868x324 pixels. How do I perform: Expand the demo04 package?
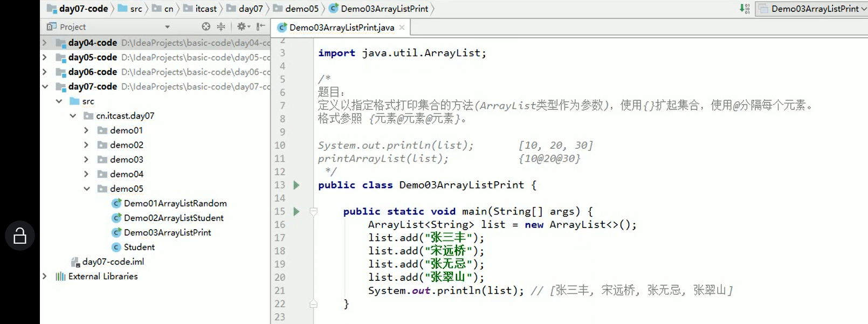pos(86,174)
